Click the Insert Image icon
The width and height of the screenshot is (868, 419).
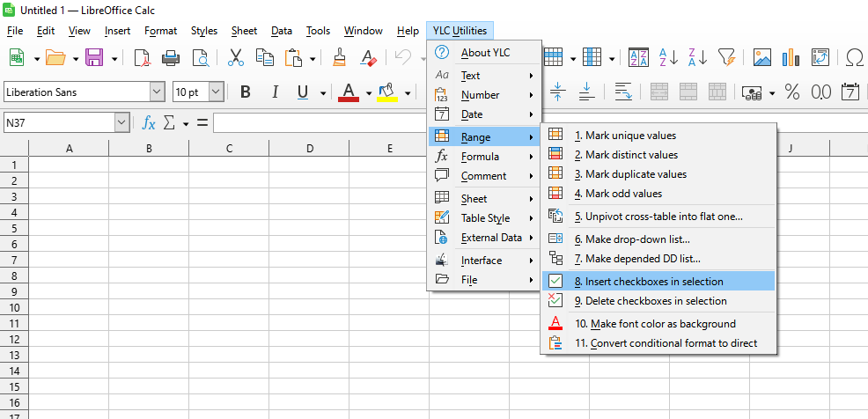762,58
